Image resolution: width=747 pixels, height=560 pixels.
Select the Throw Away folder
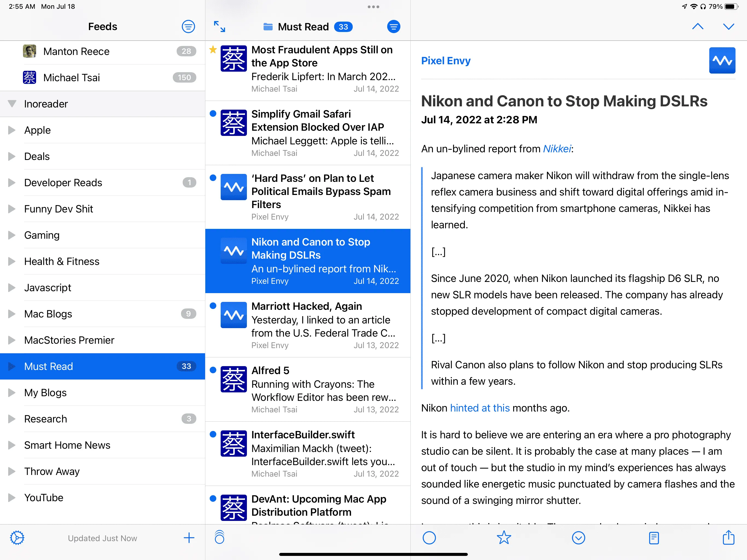pyautogui.click(x=103, y=471)
